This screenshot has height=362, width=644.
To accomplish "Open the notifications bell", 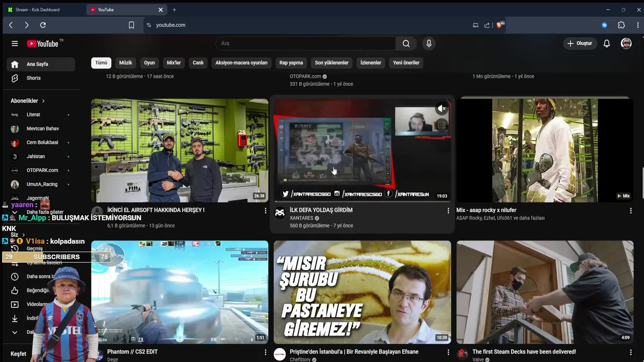I will tap(607, 44).
